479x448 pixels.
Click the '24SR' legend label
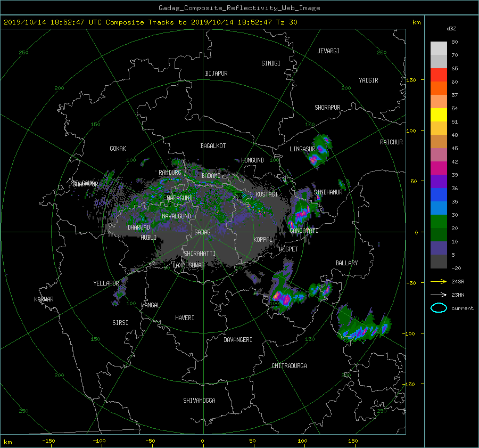click(458, 281)
